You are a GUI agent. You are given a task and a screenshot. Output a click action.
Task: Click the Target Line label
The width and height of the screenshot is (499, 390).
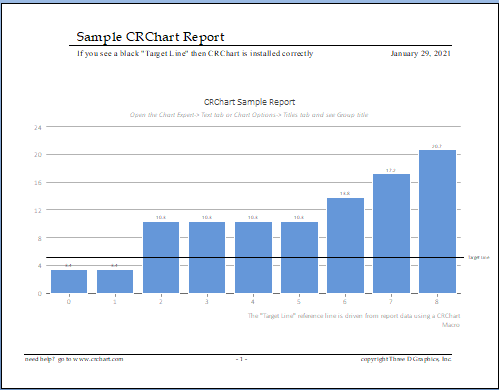(479, 257)
